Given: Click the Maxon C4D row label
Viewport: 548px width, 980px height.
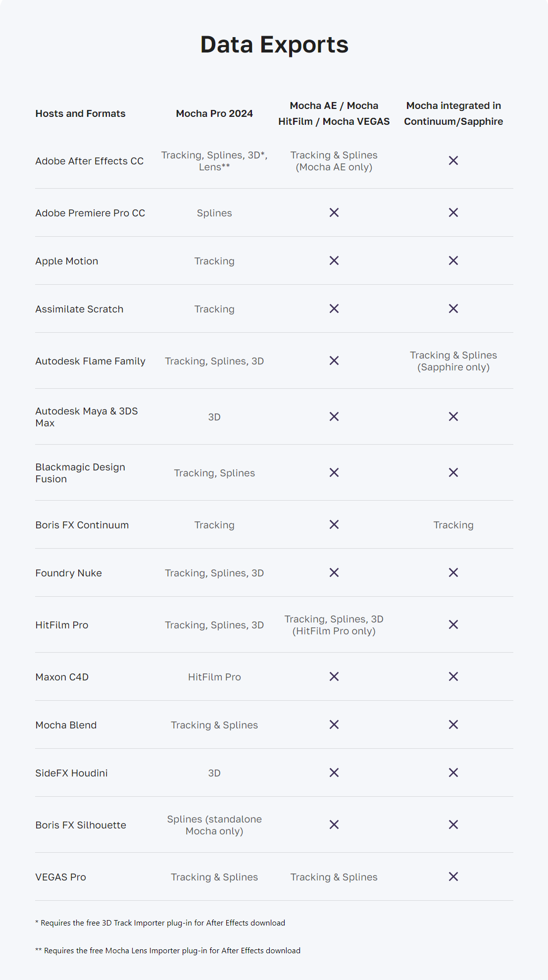Looking at the screenshot, I should (x=62, y=677).
